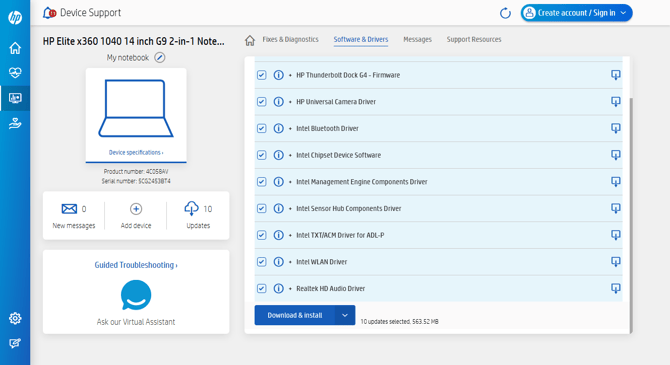The width and height of the screenshot is (670, 365).
Task: Click the refresh icon in the header
Action: [x=505, y=13]
